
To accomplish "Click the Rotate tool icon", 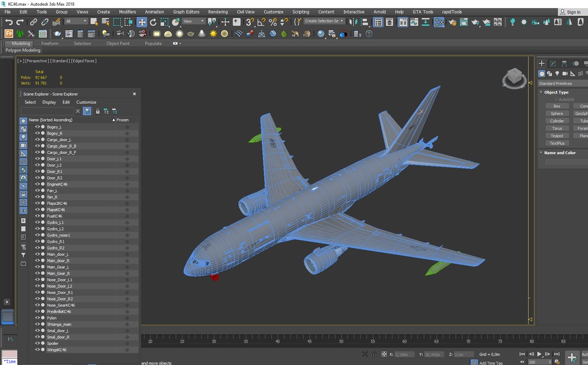I will coord(153,22).
